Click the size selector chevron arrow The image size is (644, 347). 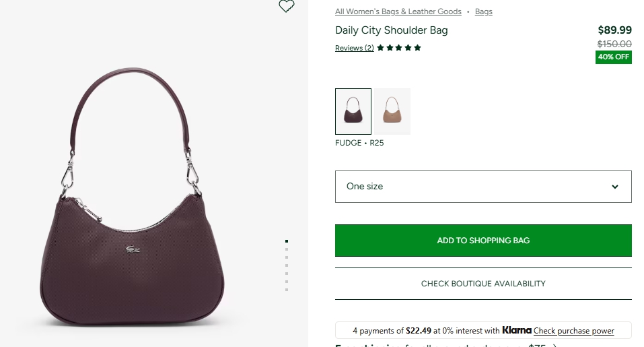click(614, 187)
